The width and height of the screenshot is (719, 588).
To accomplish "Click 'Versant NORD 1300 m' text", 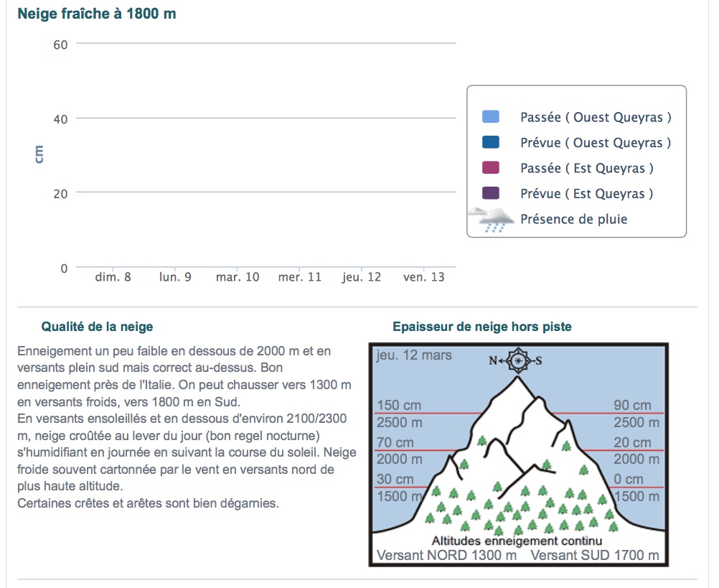I will [x=446, y=556].
